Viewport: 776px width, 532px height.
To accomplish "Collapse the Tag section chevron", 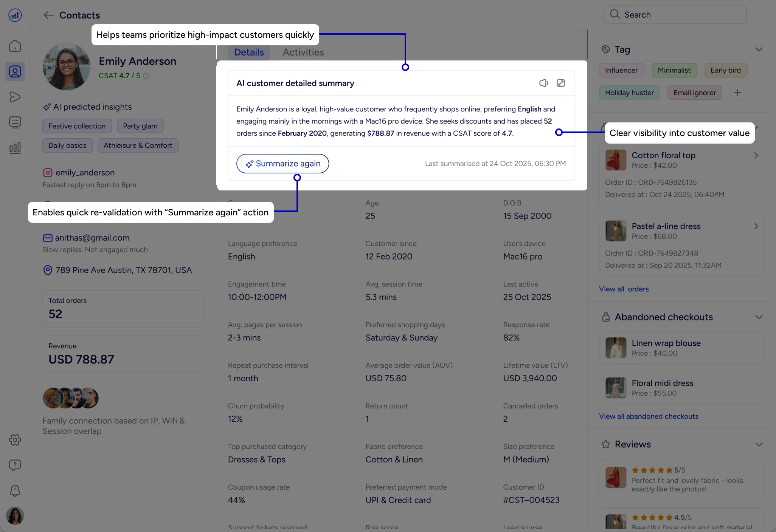I will (x=759, y=49).
